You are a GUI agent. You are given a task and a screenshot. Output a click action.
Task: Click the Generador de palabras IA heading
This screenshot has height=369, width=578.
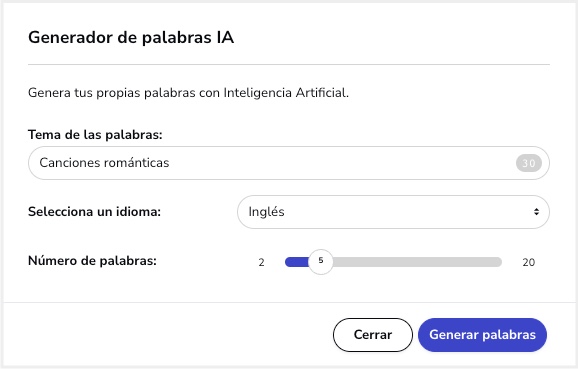click(131, 38)
